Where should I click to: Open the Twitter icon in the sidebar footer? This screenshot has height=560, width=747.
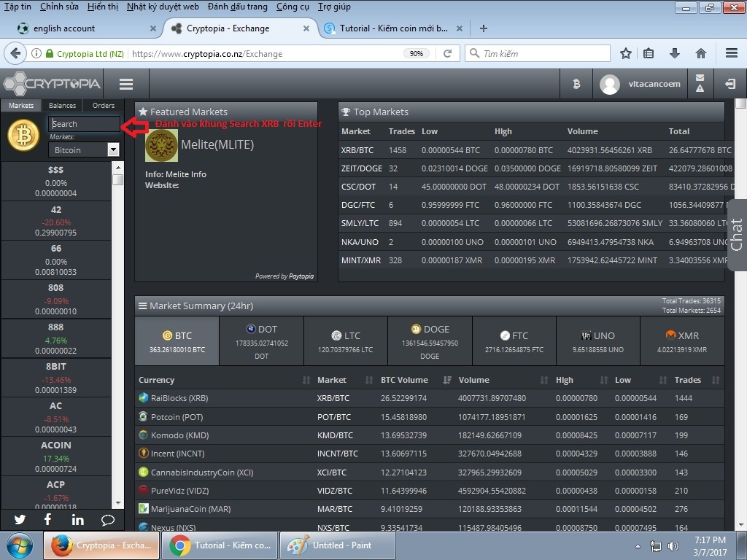pos(20,519)
